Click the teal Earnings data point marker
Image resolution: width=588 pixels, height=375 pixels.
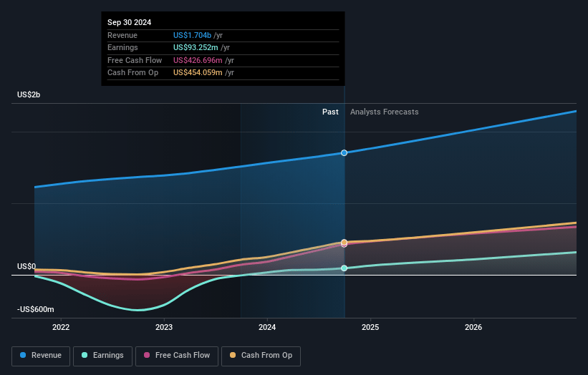pos(344,268)
